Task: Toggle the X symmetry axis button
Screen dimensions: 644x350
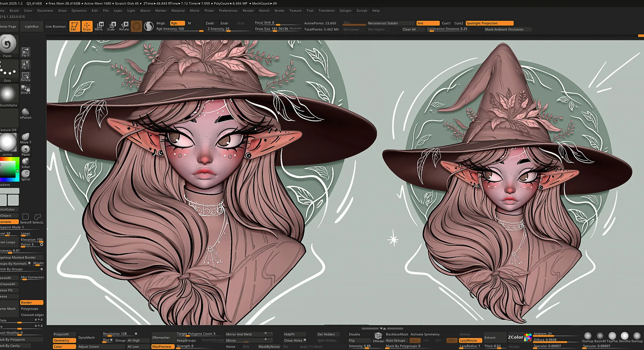Action: coord(415,340)
